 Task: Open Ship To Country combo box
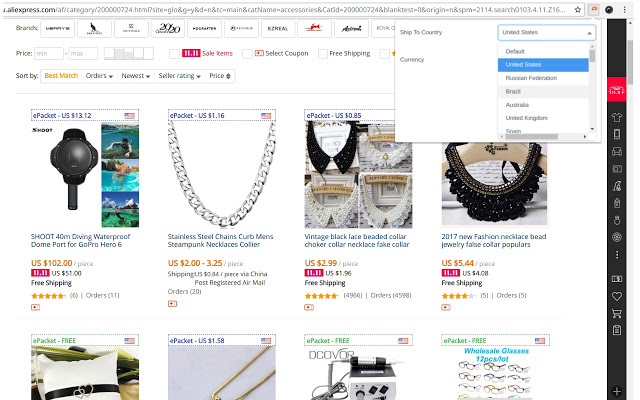tap(547, 32)
